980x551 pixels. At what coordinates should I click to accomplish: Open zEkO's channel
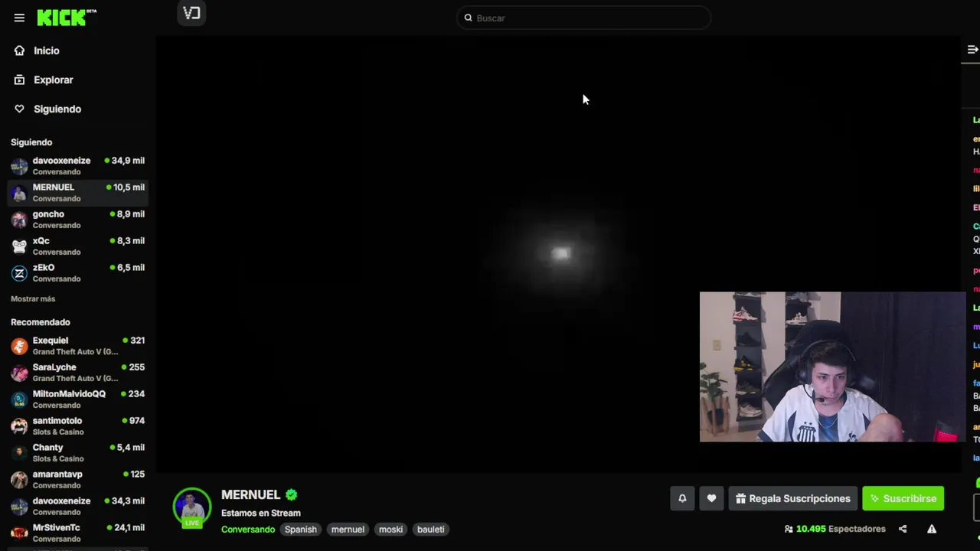point(78,273)
